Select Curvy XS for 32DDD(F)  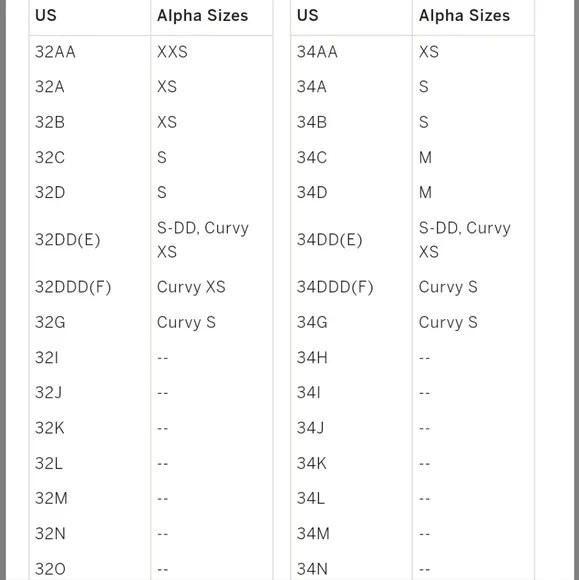point(191,287)
